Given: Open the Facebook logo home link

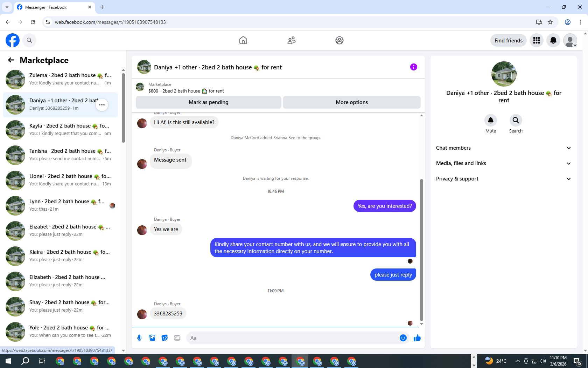Looking at the screenshot, I should click(13, 40).
